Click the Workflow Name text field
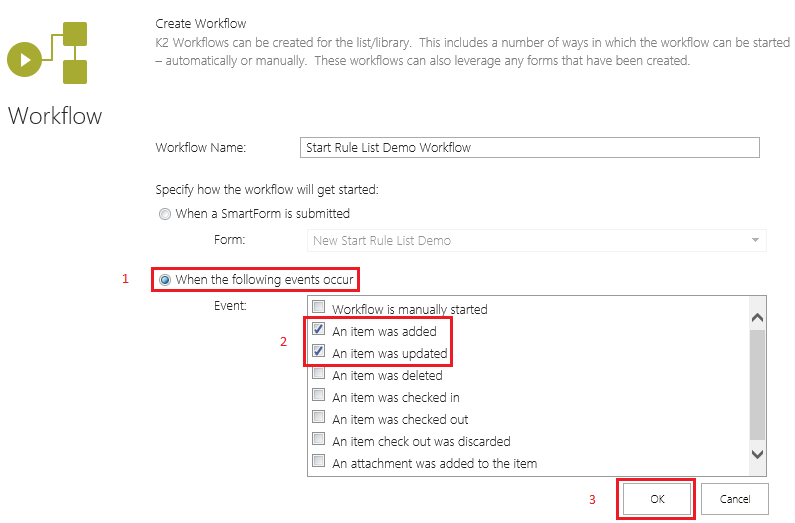 (529, 147)
